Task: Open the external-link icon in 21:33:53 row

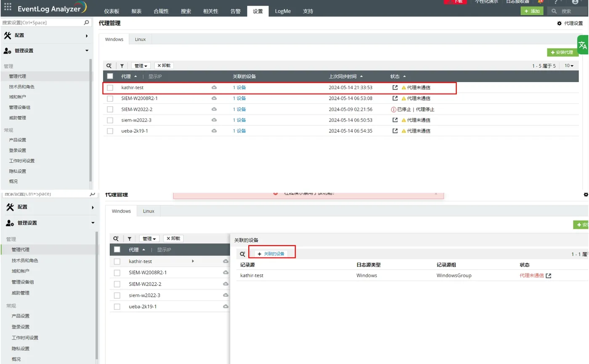Action: (x=395, y=88)
